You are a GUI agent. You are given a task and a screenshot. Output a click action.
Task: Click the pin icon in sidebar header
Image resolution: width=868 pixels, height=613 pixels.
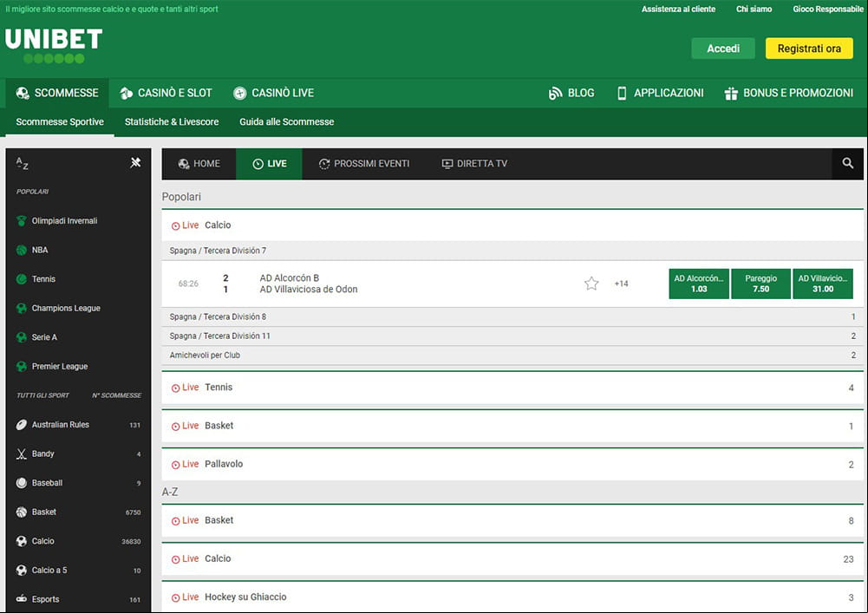pyautogui.click(x=135, y=162)
